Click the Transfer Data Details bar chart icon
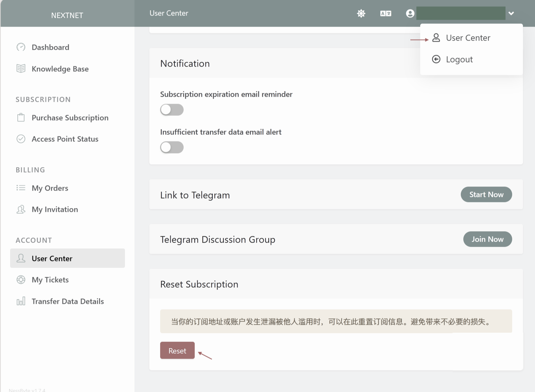 pyautogui.click(x=21, y=301)
